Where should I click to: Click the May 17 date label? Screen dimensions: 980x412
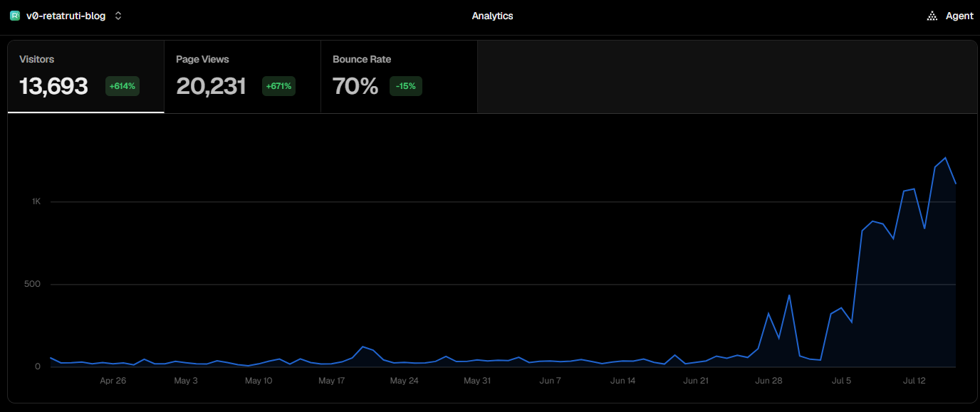coord(331,381)
